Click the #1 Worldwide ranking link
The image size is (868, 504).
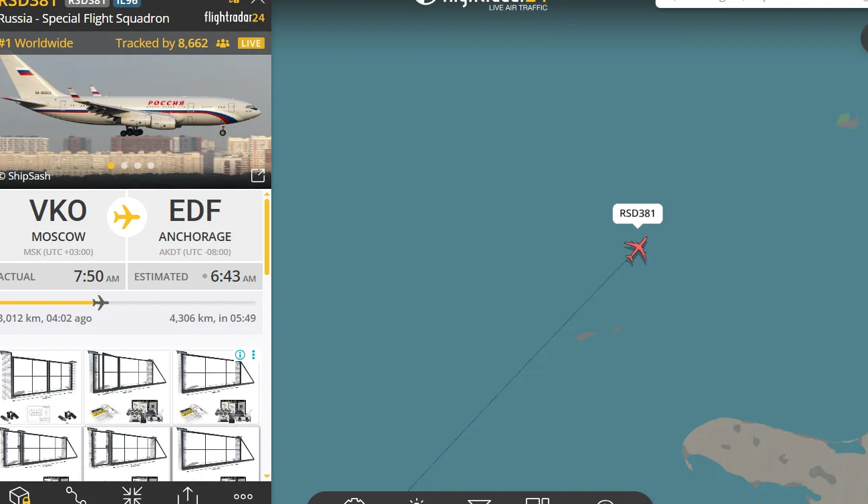click(37, 43)
